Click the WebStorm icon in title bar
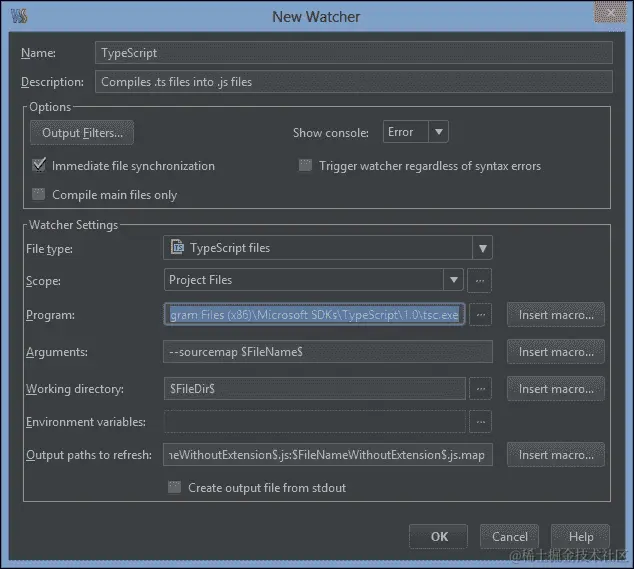The height and width of the screenshot is (569, 634). (x=19, y=17)
